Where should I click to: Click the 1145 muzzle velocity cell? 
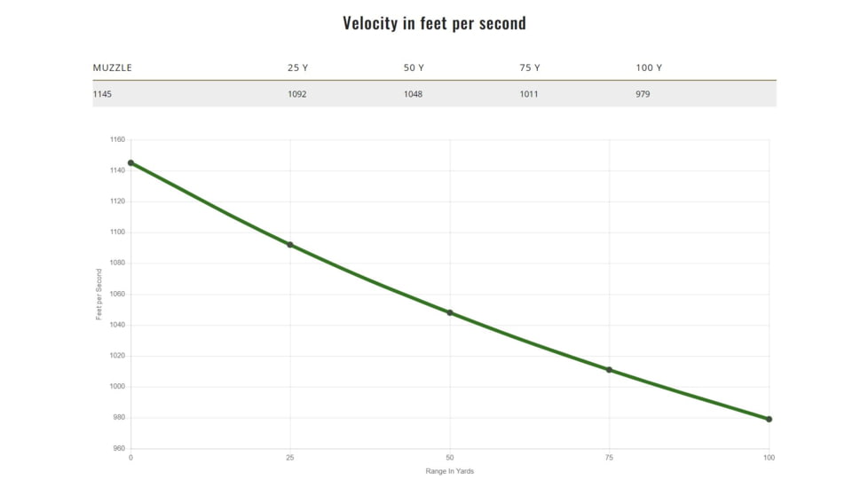102,94
